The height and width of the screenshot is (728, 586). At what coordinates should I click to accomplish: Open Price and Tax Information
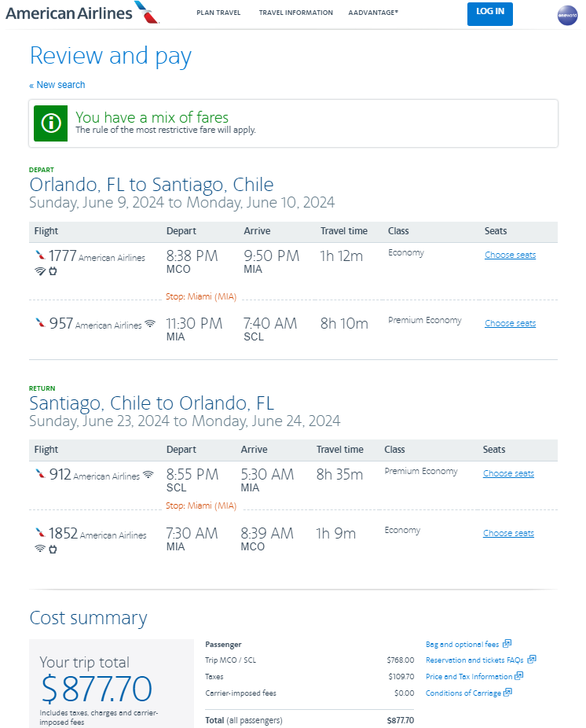[x=469, y=676]
